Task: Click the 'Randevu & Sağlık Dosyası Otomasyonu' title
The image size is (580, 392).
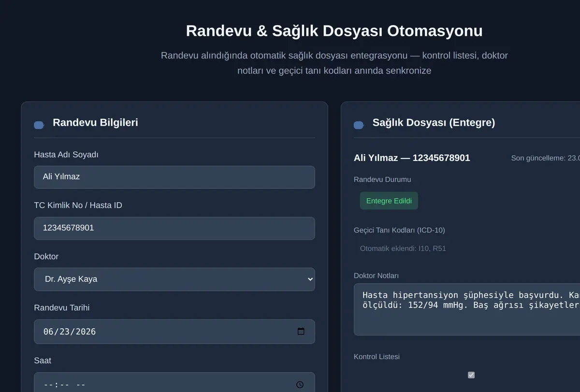Action: coord(334,30)
